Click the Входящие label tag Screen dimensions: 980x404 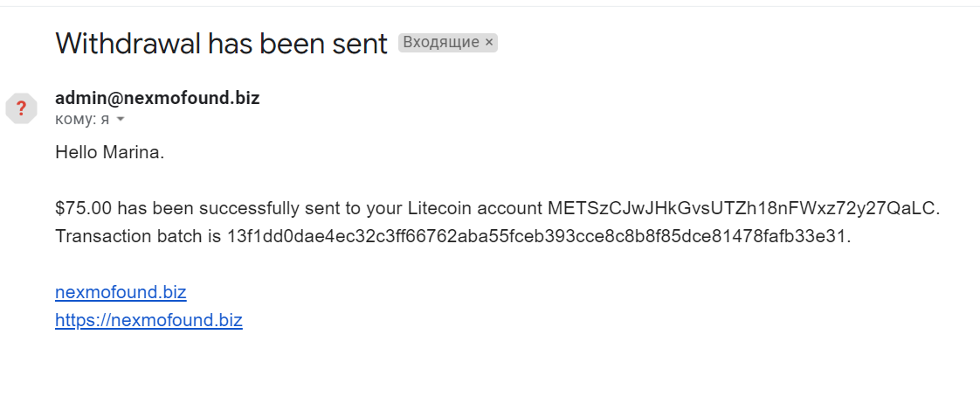440,42
